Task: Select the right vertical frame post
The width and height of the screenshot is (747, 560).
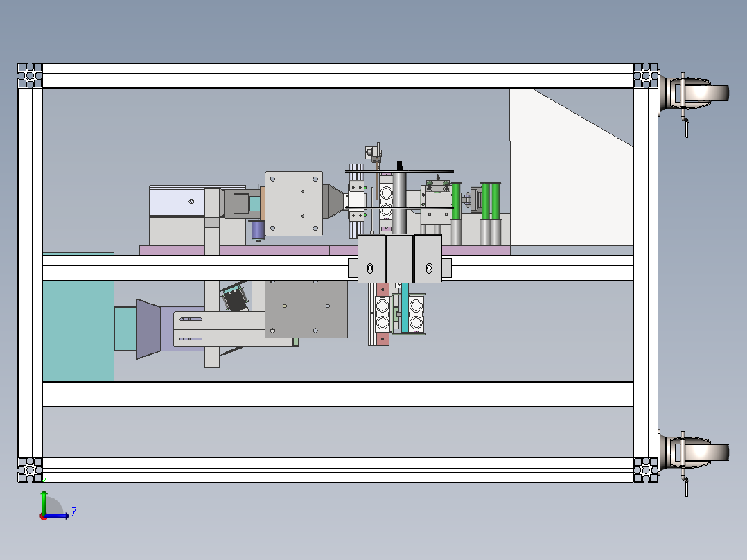Action: [x=646, y=272]
